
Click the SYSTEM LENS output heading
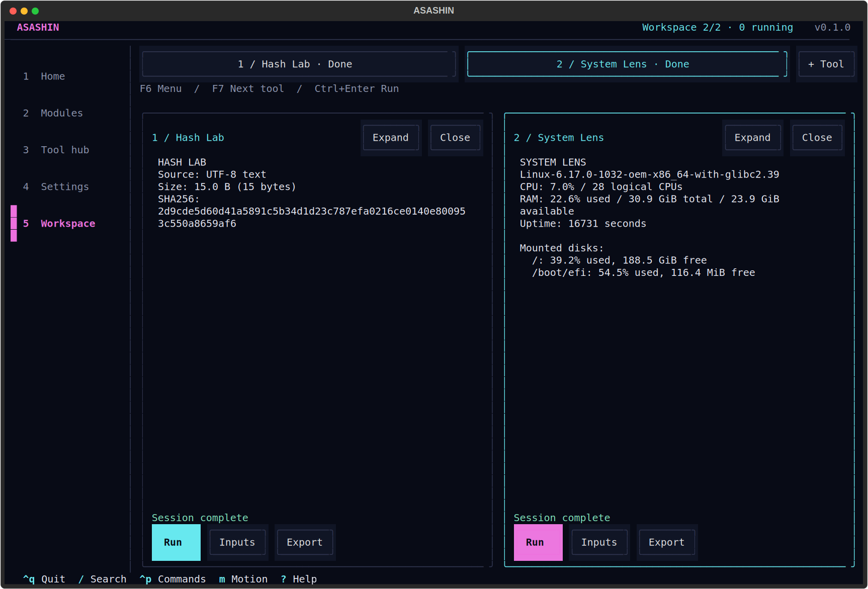(553, 162)
